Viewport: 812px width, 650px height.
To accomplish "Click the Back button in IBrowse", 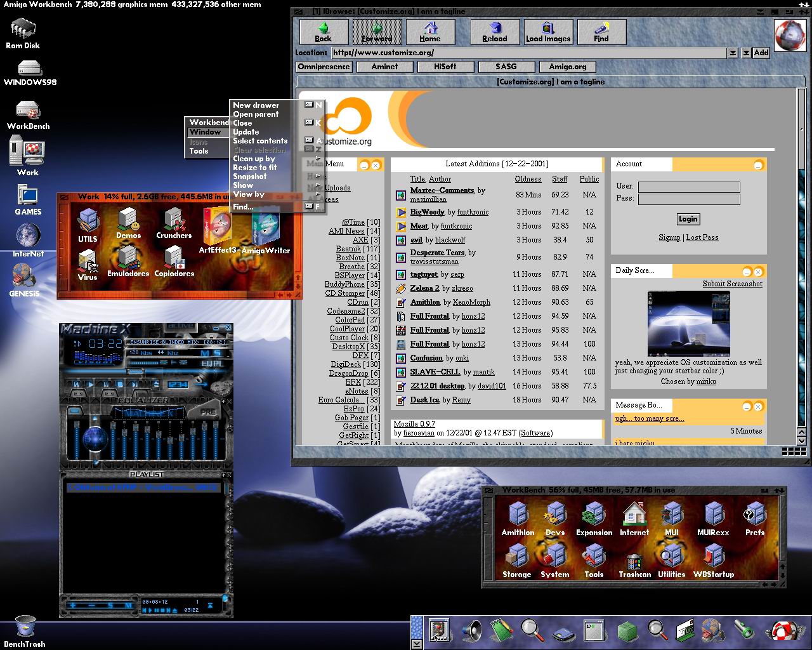I will [x=324, y=32].
